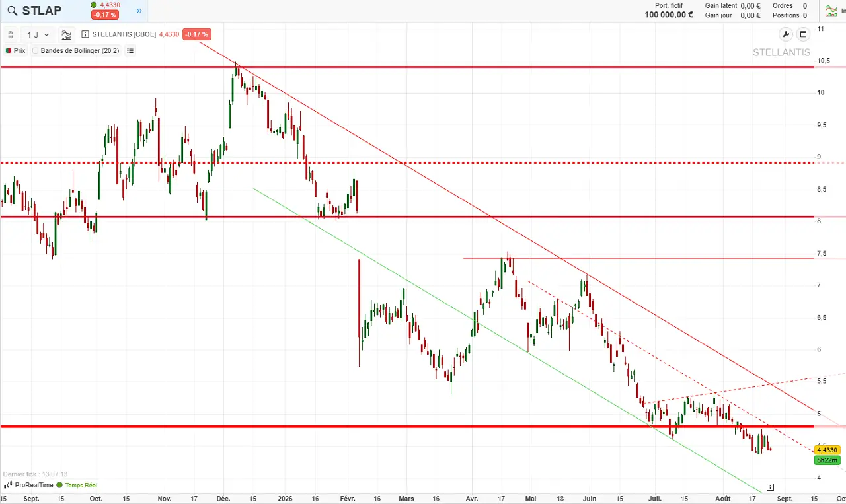Click the chart window maximize icon
This screenshot has width=846, height=504.
pyautogui.click(x=804, y=34)
